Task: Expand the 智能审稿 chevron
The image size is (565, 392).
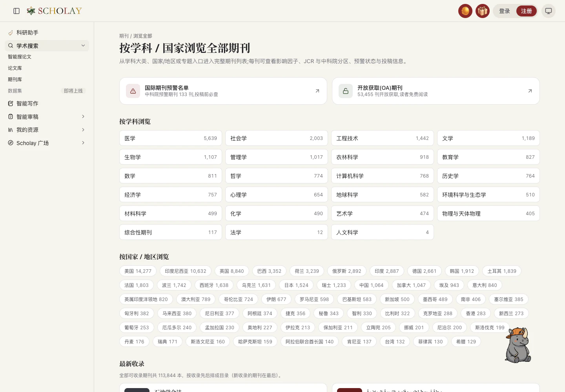Action: [x=83, y=116]
